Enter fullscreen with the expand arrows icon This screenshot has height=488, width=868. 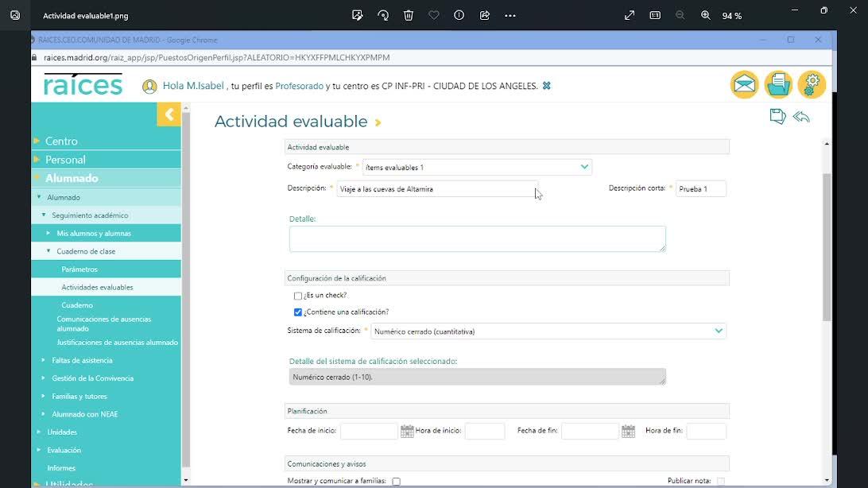(630, 15)
